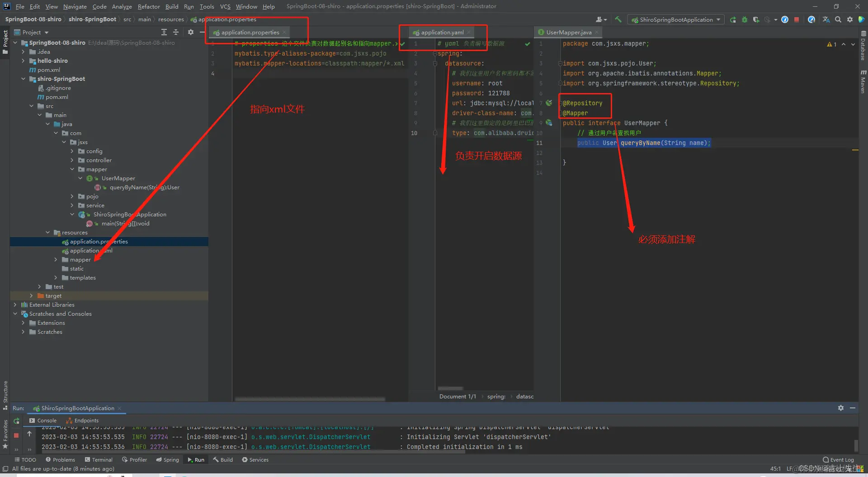Open the Translate plugin icon

[826, 19]
